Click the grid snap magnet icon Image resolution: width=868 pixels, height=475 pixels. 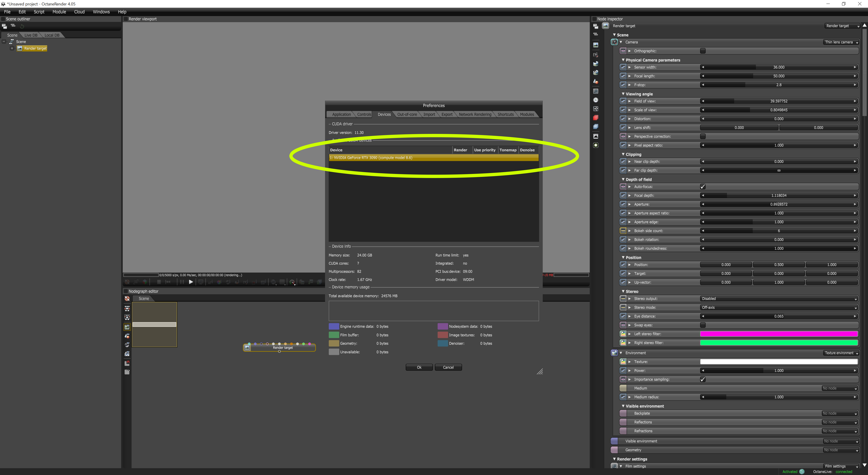(x=127, y=363)
